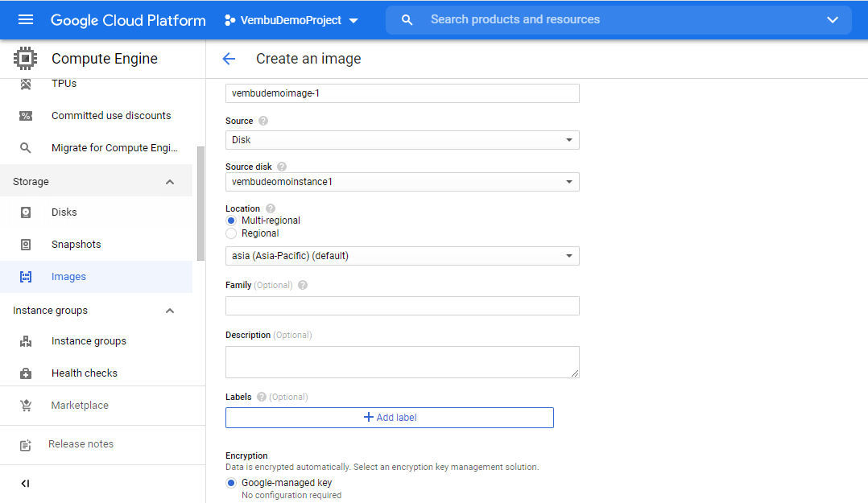Image resolution: width=868 pixels, height=503 pixels.
Task: Click the search magnifier icon
Action: point(407,20)
